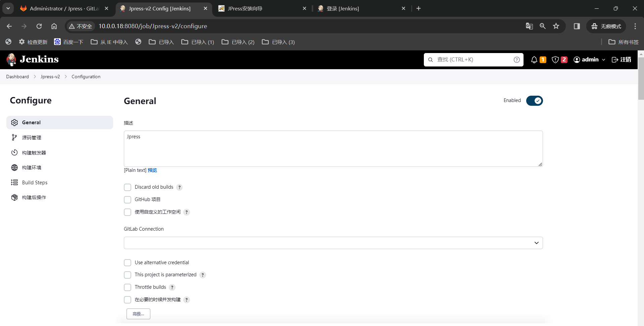Click the 构建后操作 package icon
644x326 pixels.
[x=14, y=197]
